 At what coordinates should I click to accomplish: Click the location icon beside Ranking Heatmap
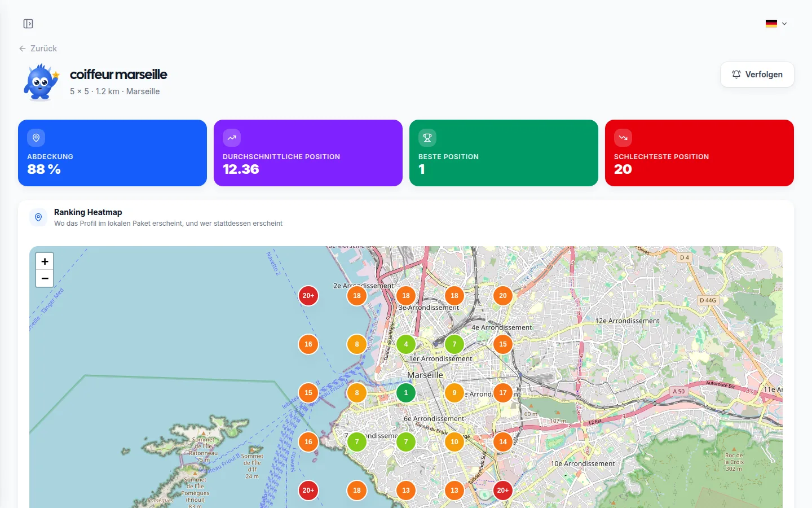38,217
